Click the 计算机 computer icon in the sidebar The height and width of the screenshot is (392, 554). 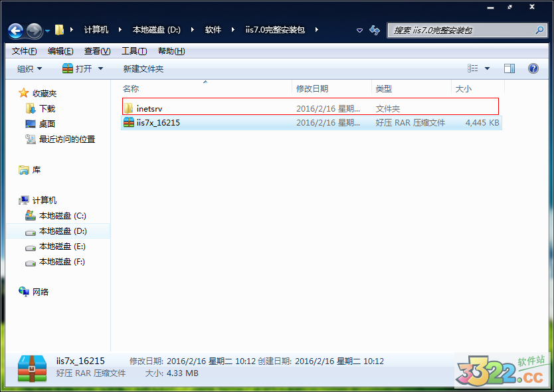click(x=24, y=201)
